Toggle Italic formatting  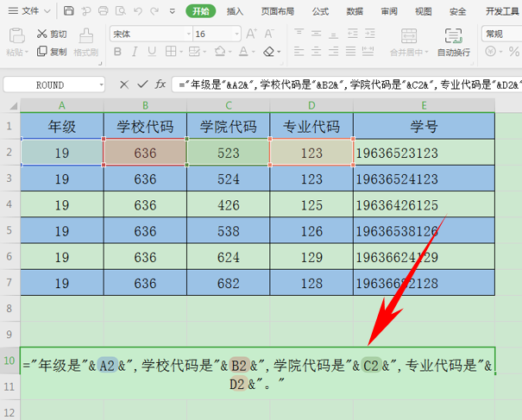pos(135,52)
